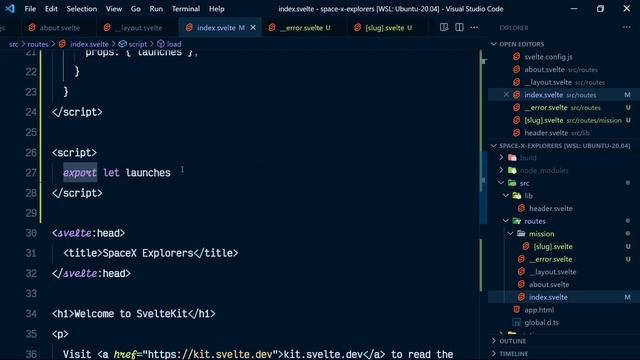Open the File menu
Image resolution: width=640 pixels, height=360 pixels.
[30, 9]
